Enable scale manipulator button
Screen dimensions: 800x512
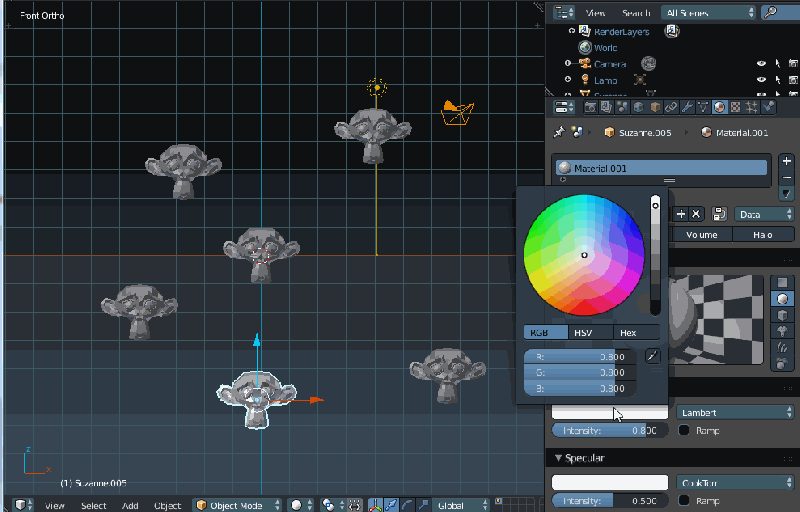(423, 505)
